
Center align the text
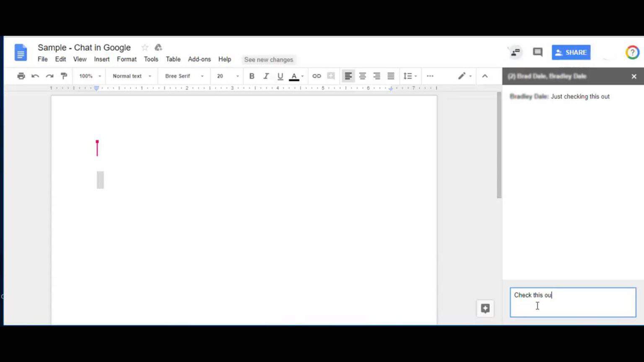(362, 76)
